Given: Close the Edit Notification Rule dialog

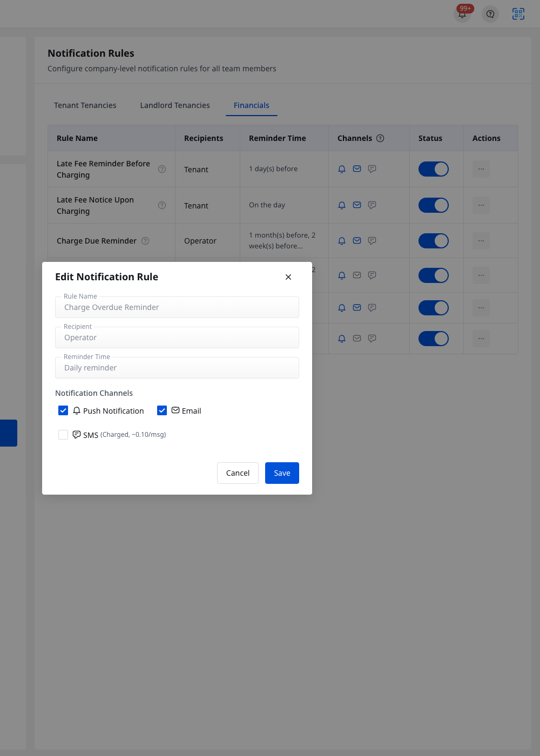Looking at the screenshot, I should coord(288,277).
